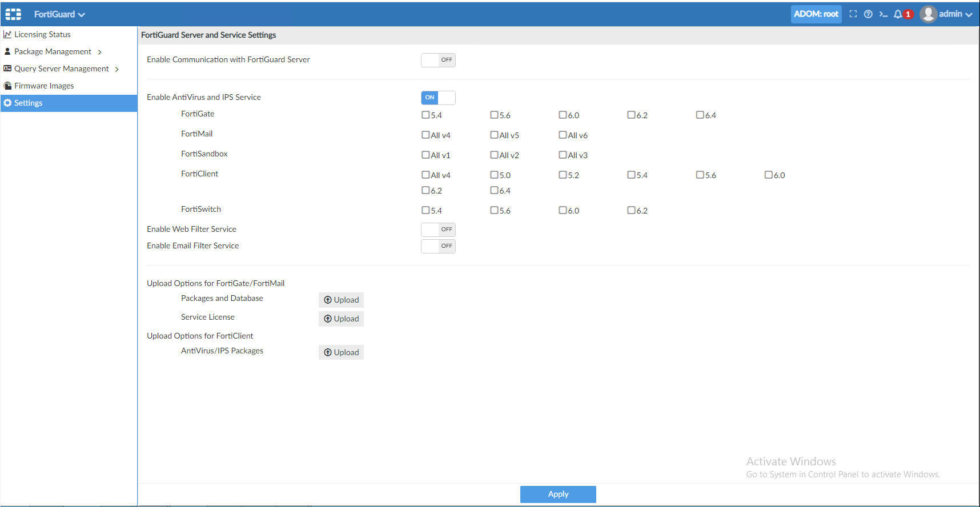Enable the Web Filter Service switch
This screenshot has height=507, width=980.
point(438,230)
